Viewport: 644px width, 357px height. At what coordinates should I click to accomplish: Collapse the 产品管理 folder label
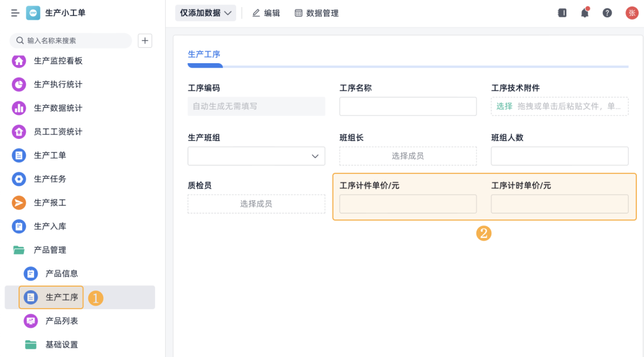(50, 250)
